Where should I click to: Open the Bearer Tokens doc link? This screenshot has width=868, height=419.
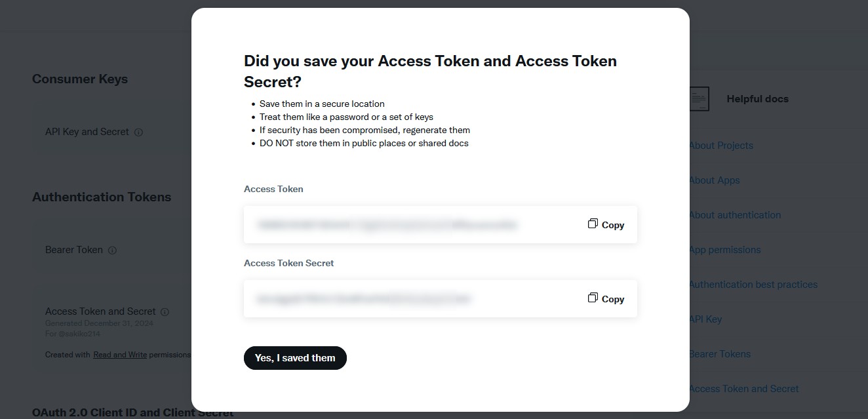[720, 354]
